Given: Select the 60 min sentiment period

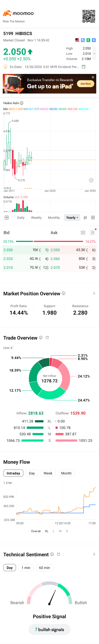Looking at the screenshot, I should click(x=44, y=568).
